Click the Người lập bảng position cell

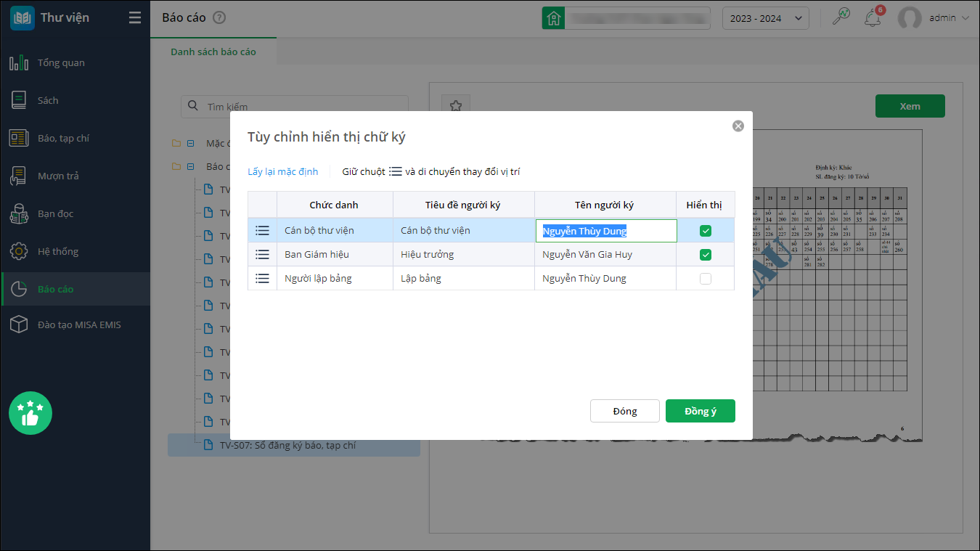point(335,279)
